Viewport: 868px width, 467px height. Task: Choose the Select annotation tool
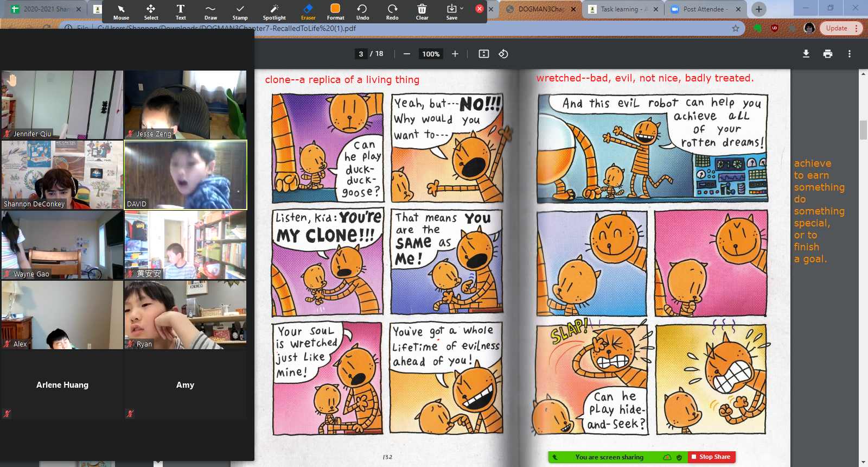click(151, 12)
